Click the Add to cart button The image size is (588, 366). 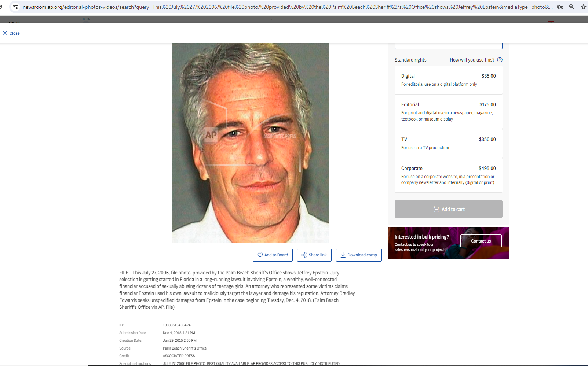(x=448, y=209)
